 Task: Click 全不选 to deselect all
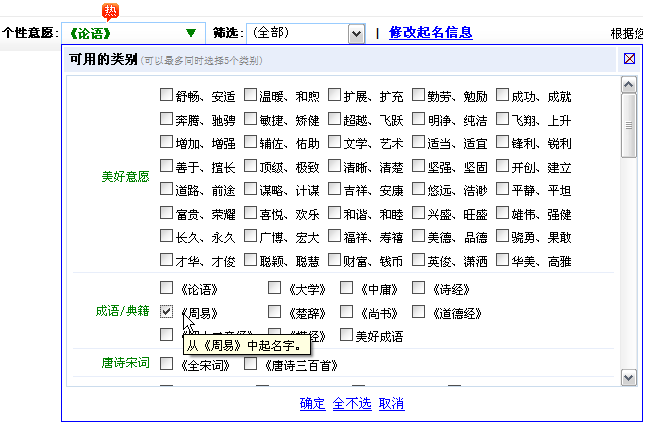[x=352, y=404]
